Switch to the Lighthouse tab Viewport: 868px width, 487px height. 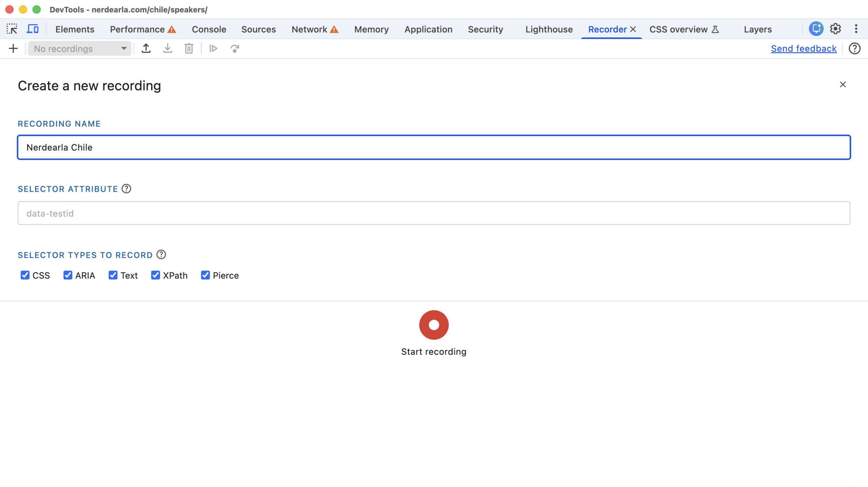point(549,29)
